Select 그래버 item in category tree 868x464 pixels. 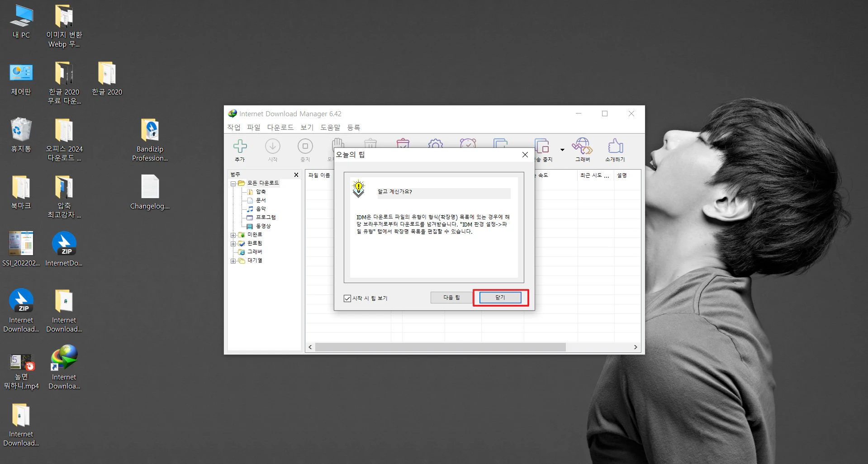coord(255,252)
